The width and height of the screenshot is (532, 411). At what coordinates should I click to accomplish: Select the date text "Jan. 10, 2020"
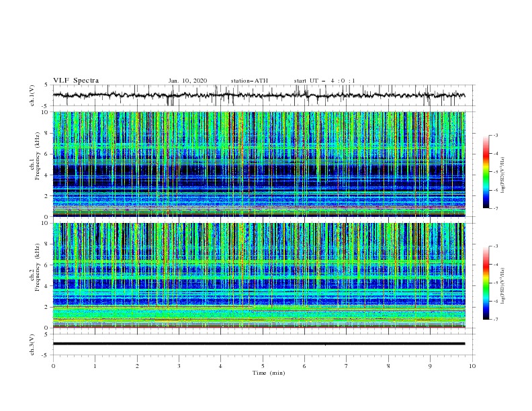pos(187,81)
